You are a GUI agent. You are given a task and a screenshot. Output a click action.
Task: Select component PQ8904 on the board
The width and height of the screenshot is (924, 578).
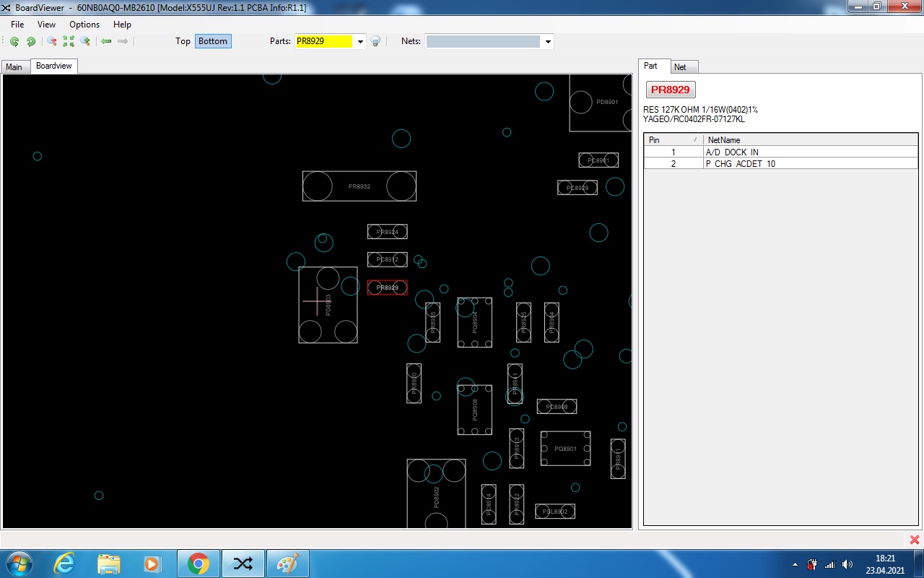point(475,322)
